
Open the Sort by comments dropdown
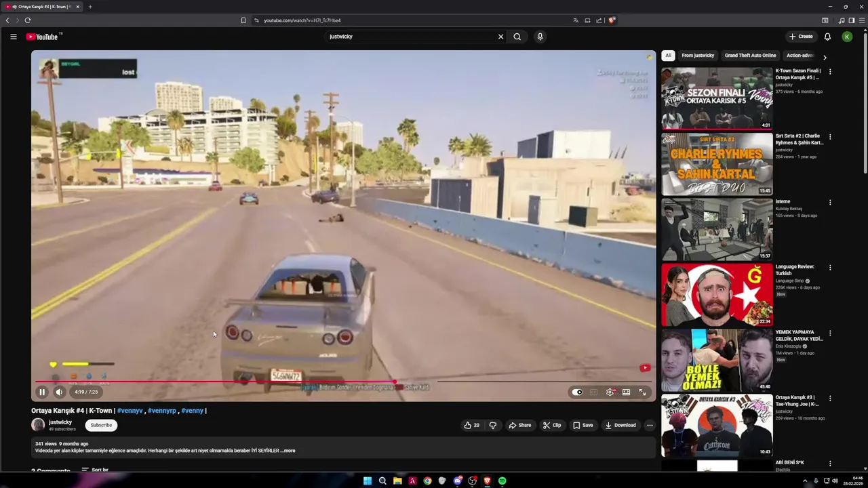point(95,470)
